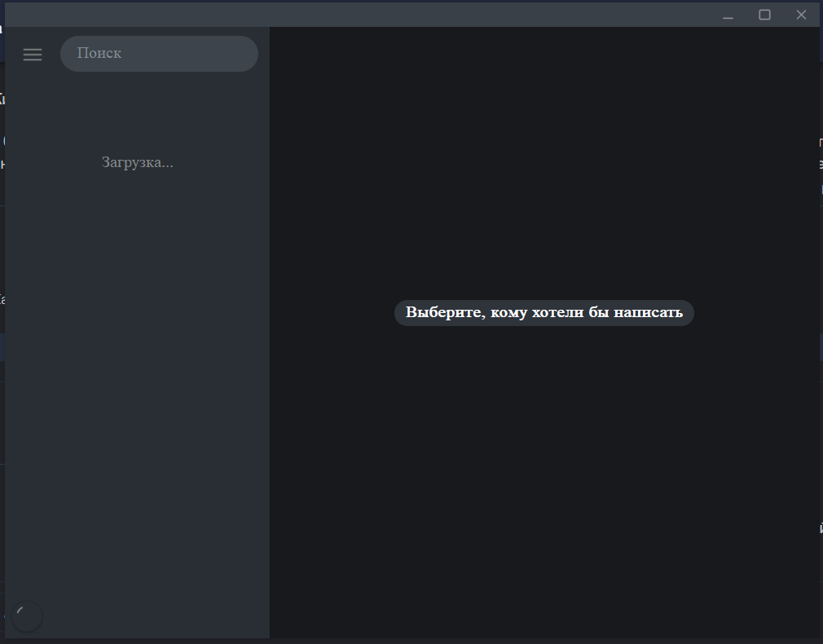Click the Выберите, кому хотели бы написать prompt

point(544,312)
